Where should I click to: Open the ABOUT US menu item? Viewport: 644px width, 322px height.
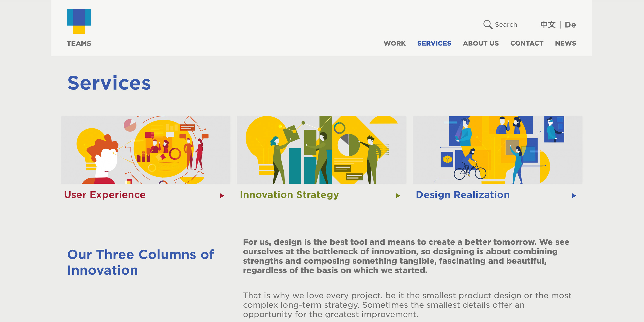(x=480, y=43)
